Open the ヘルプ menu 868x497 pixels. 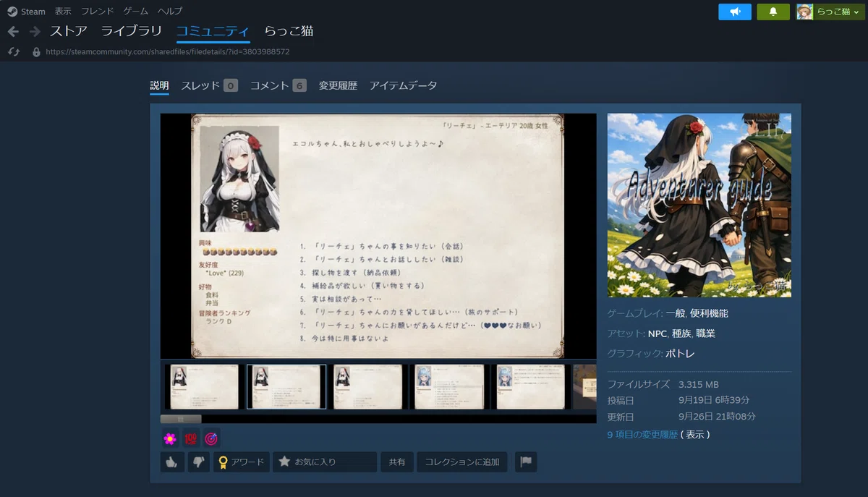(x=170, y=12)
